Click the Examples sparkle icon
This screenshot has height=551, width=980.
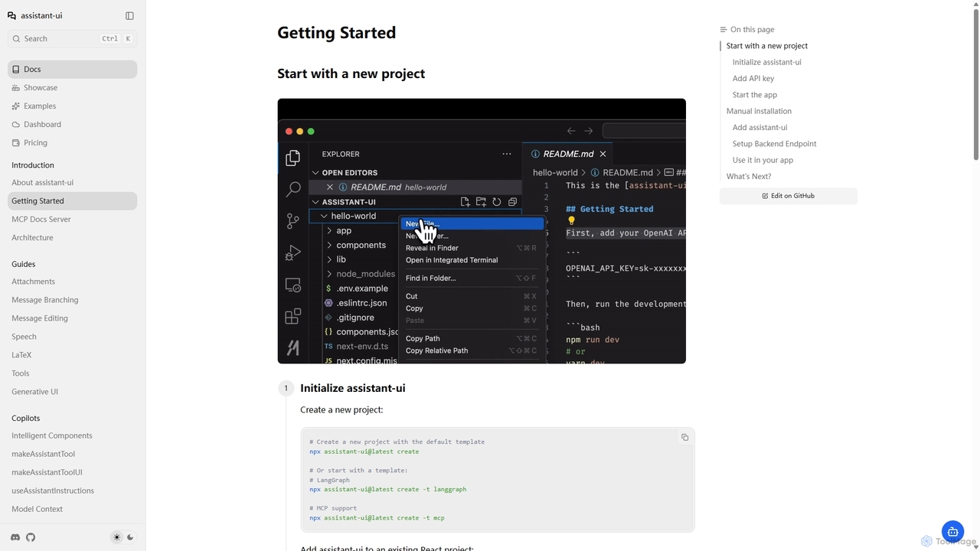tap(16, 106)
